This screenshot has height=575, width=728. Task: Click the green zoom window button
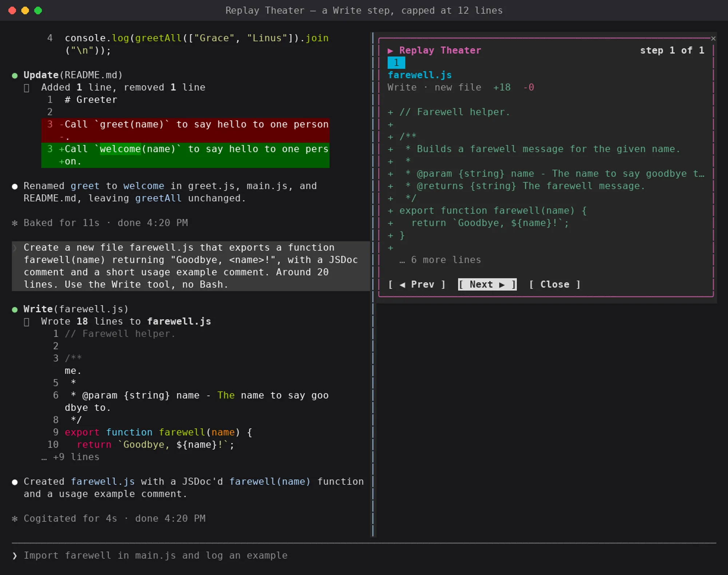[38, 11]
